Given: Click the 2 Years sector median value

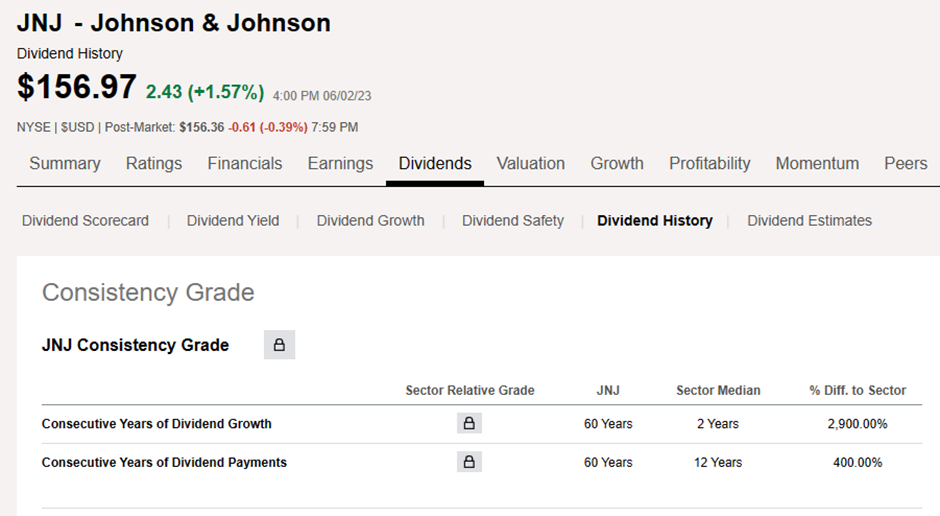Looking at the screenshot, I should click(x=718, y=424).
